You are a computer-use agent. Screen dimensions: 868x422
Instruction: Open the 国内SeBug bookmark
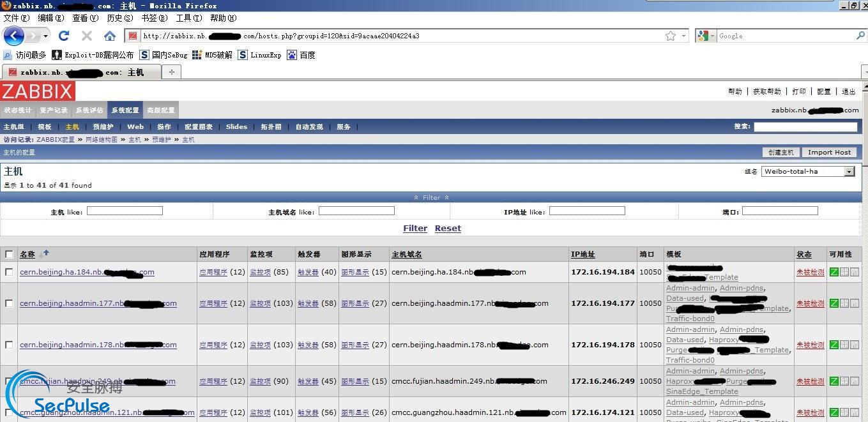(x=164, y=55)
